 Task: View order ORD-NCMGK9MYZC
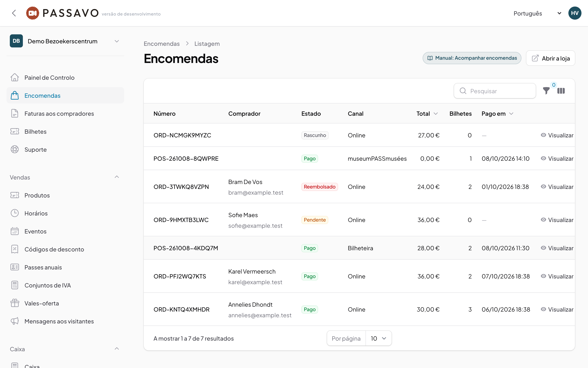(x=557, y=135)
